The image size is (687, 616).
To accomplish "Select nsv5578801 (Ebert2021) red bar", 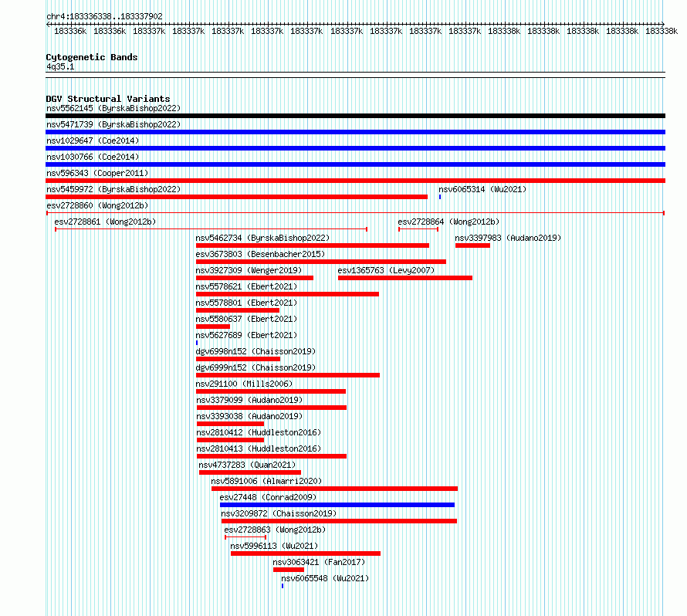I will [238, 310].
